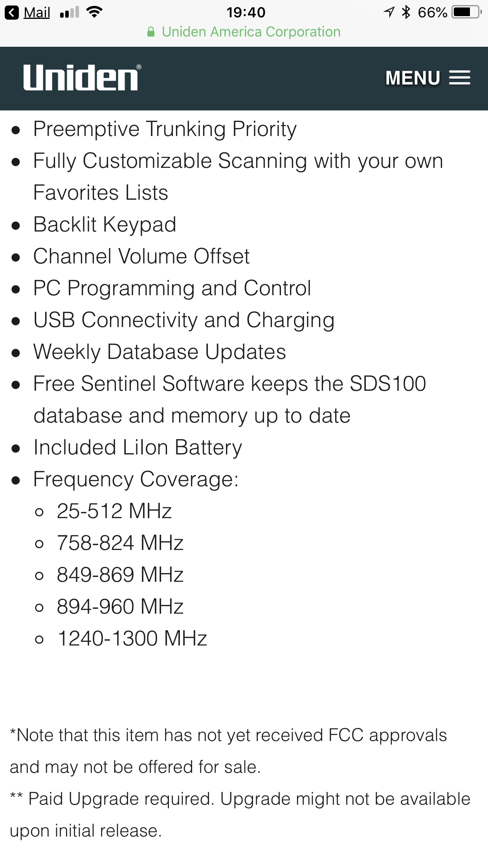Tap the 758-824 MHz entry
This screenshot has height=868, width=488.
click(x=120, y=543)
